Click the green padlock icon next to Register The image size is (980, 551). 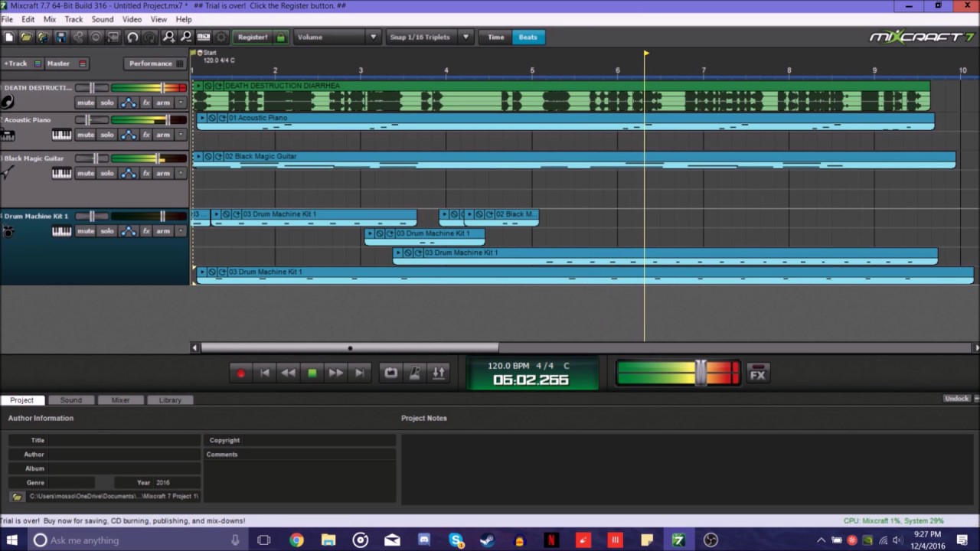(280, 37)
